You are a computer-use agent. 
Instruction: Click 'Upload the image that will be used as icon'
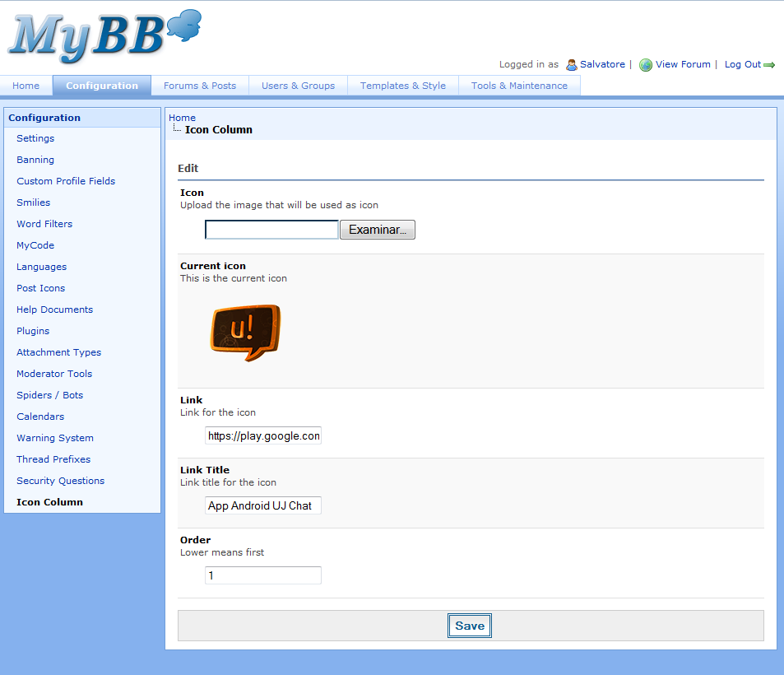pyautogui.click(x=279, y=205)
